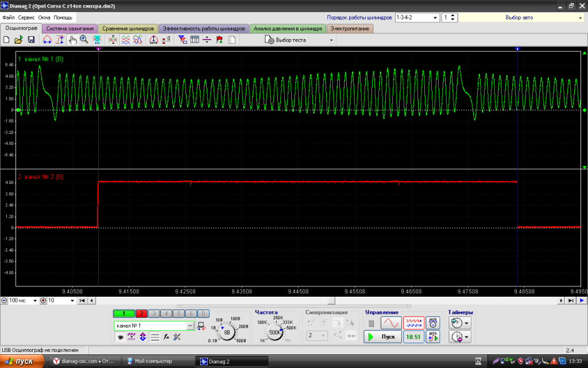Click the overlay channels waveform icon
Screen dimensions: 588x368
113,40
